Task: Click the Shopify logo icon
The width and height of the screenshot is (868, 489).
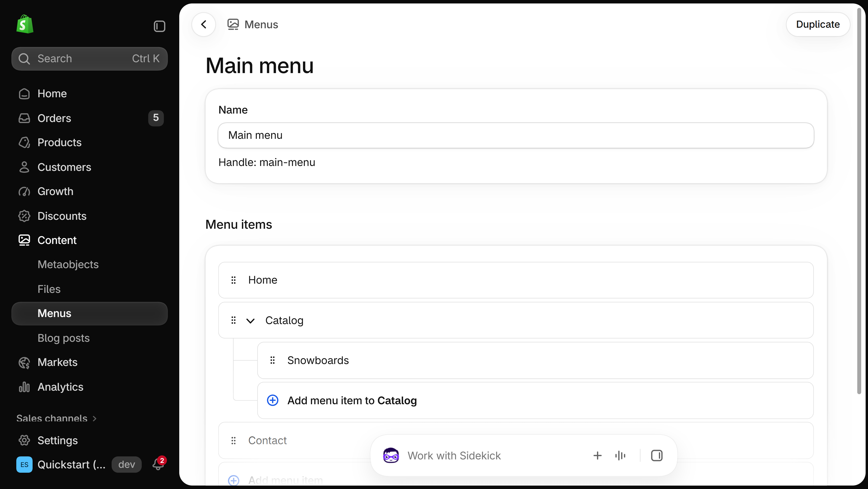Action: (25, 24)
